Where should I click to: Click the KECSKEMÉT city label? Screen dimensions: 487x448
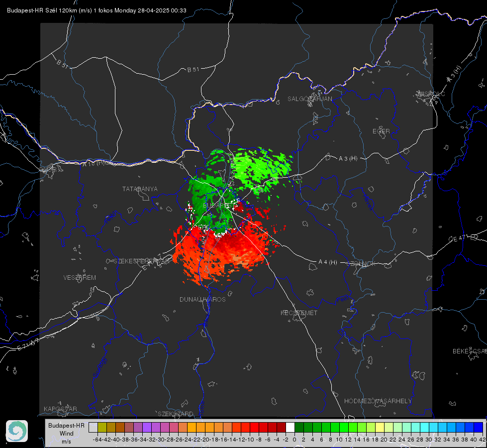point(299,313)
